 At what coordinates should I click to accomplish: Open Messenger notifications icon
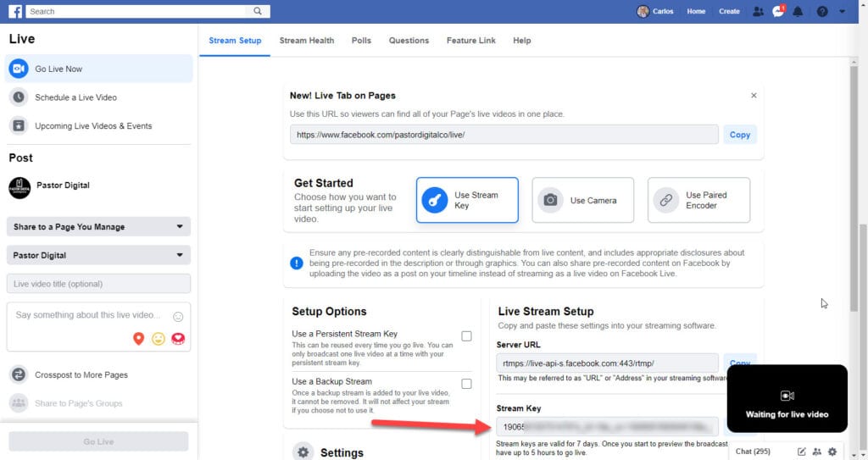[x=778, y=11]
